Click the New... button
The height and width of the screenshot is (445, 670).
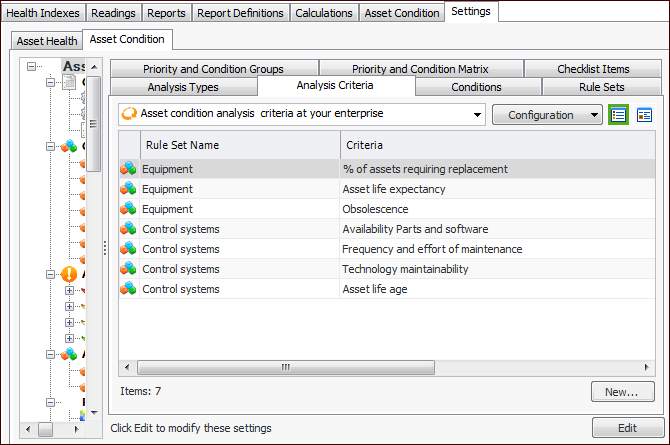pyautogui.click(x=622, y=392)
